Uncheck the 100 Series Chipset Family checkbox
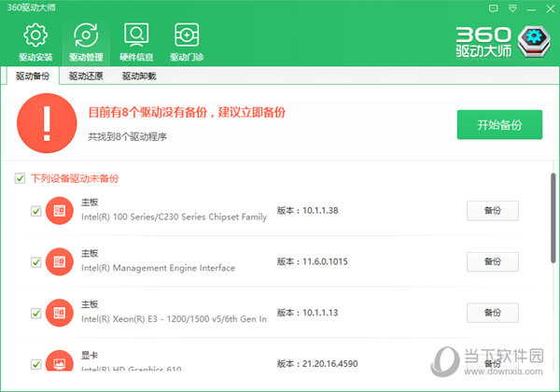 [x=35, y=211]
